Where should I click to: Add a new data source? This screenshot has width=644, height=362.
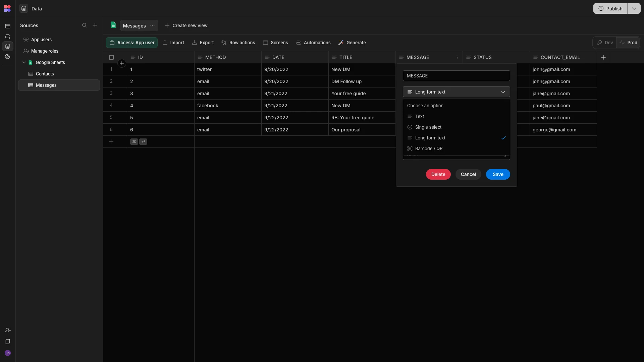[x=95, y=25]
